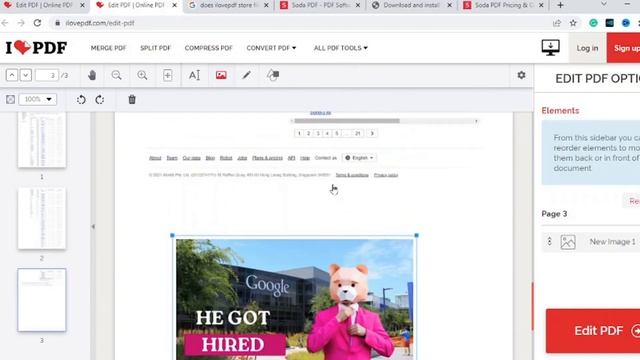Select page 1 thumbnail

pos(42,140)
